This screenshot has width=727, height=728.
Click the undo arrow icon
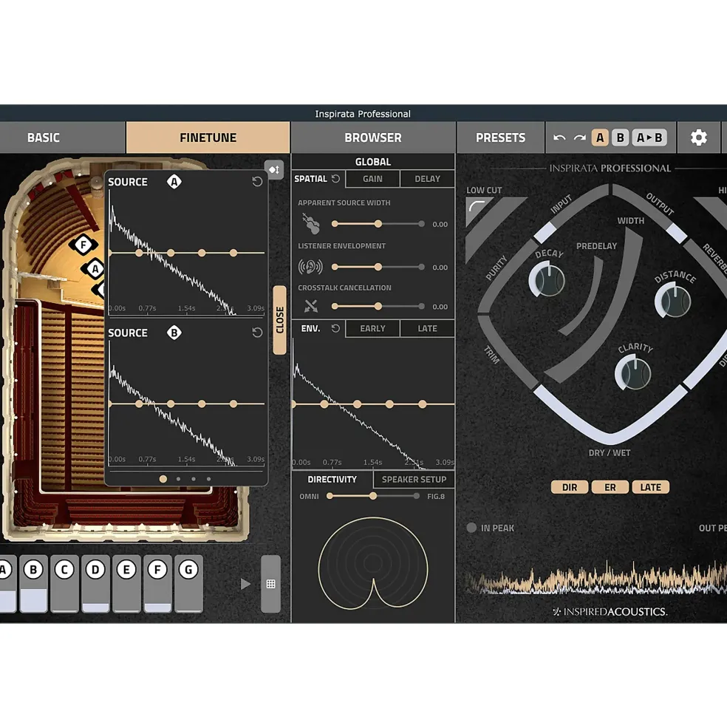click(559, 138)
